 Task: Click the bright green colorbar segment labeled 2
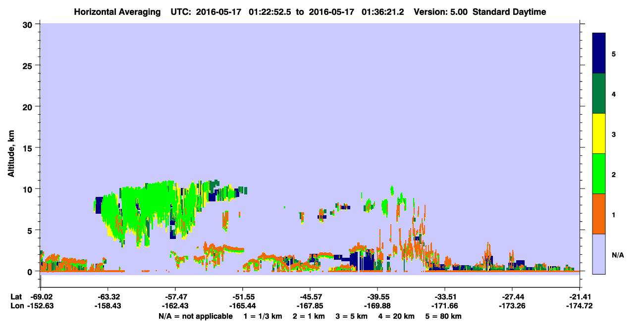pyautogui.click(x=599, y=174)
